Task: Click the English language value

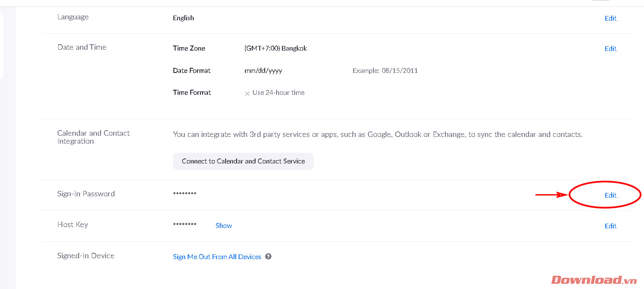Action: click(x=183, y=18)
